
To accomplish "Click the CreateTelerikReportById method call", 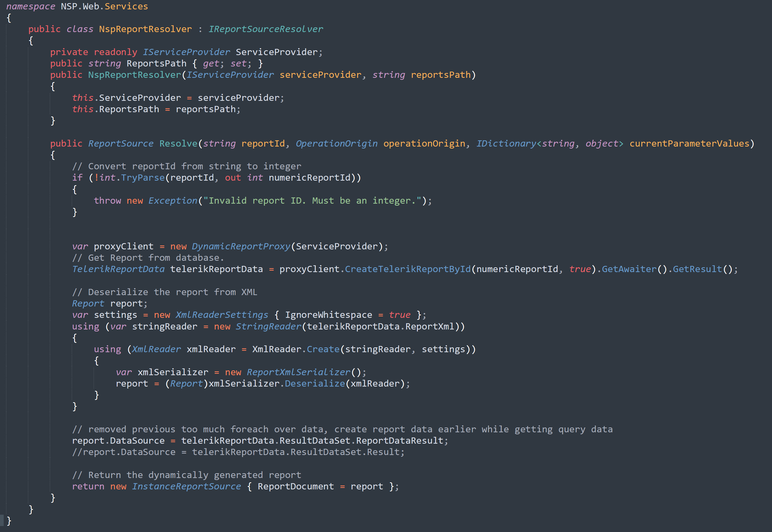I will tap(408, 269).
